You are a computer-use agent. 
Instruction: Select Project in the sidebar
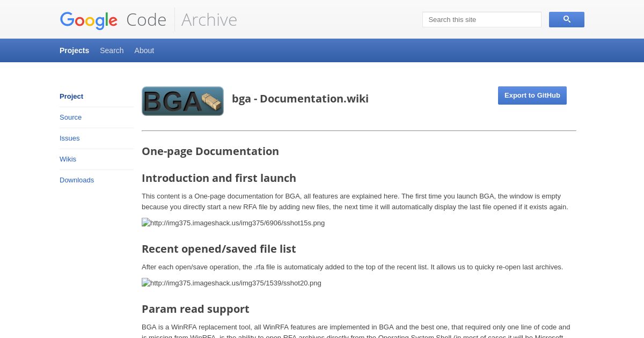pyautogui.click(x=71, y=97)
